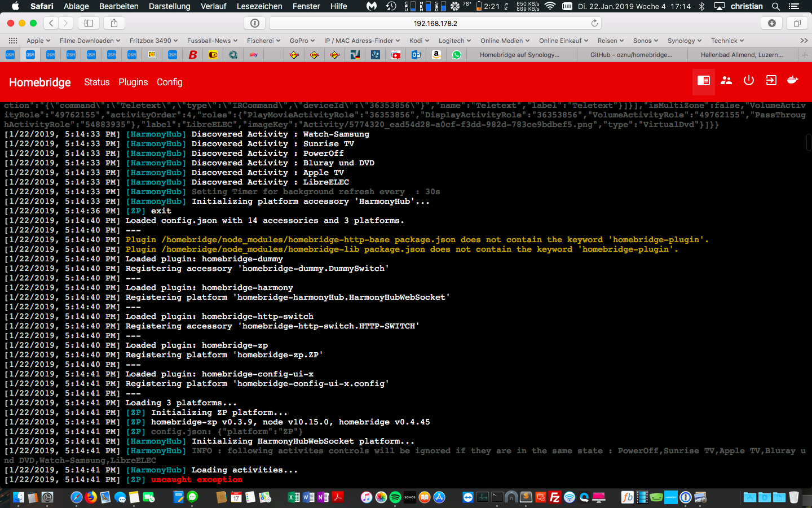
Task: Open Safari downloads icon
Action: [772, 23]
